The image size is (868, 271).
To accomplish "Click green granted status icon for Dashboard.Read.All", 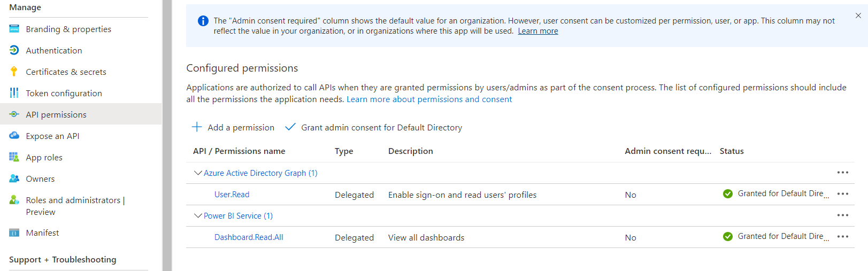I will (728, 237).
